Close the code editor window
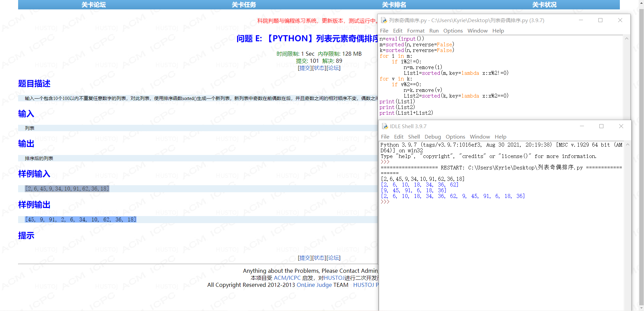 tap(620, 20)
